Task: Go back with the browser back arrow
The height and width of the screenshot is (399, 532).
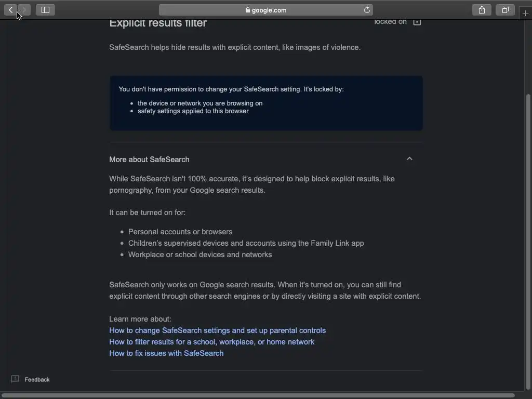Action: pyautogui.click(x=10, y=10)
